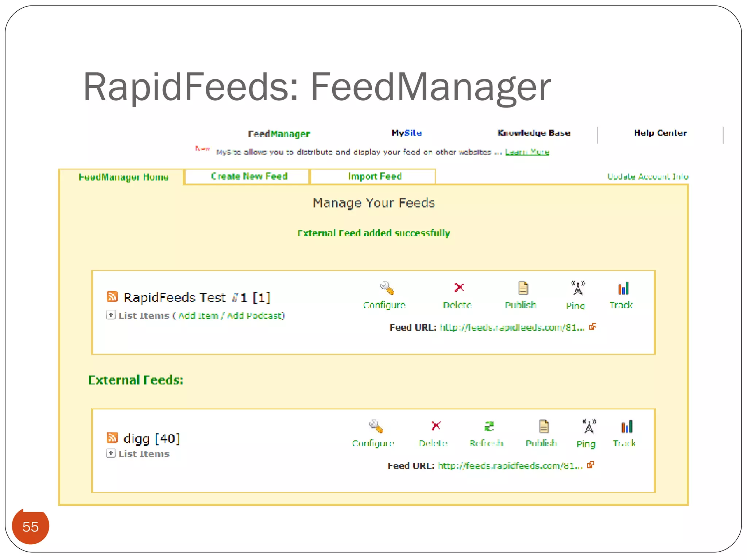747x560 pixels.
Task: Click RSS icon beside RapidFeeds Test #1
Action: tap(112, 296)
